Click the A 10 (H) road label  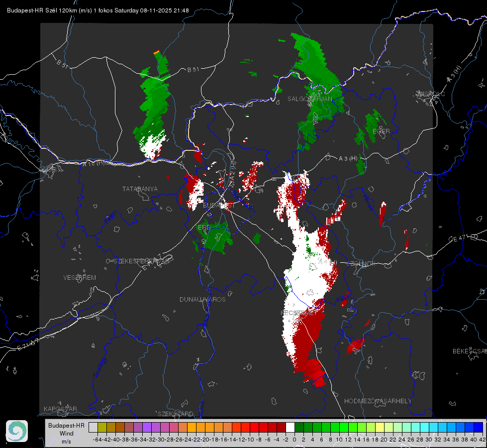[93, 164]
